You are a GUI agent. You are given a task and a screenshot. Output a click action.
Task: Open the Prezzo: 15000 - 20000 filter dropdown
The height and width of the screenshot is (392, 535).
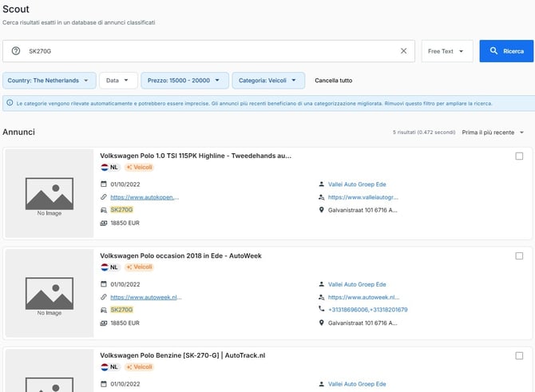pyautogui.click(x=184, y=81)
